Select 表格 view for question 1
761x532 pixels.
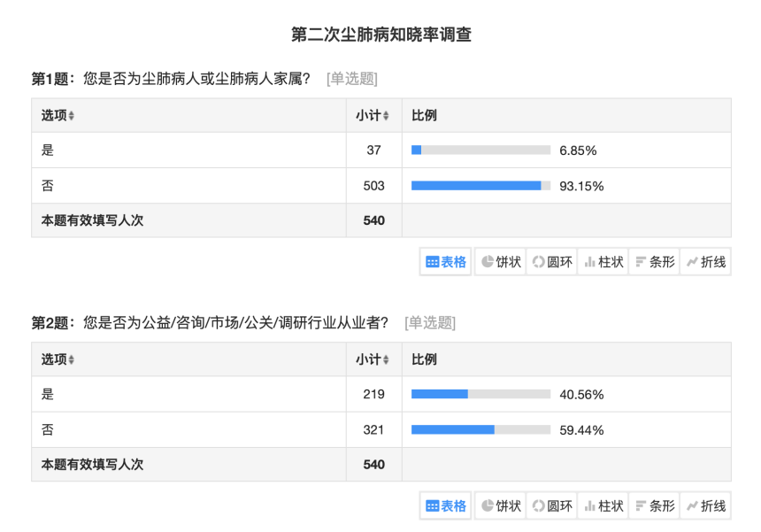[445, 262]
